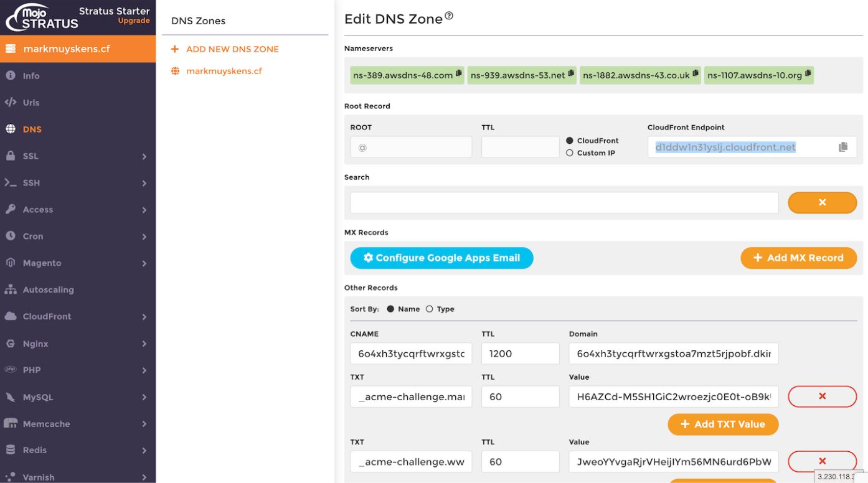Copy nameserver ns-1107.awsdns-10.org
The height and width of the screenshot is (483, 868).
808,73
